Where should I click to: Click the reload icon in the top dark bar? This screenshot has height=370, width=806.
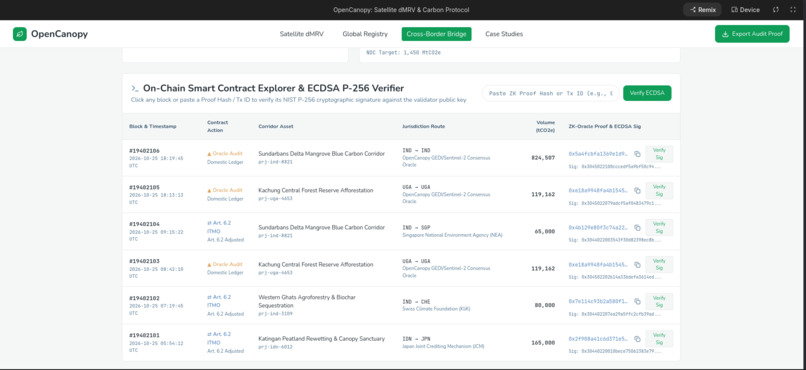[x=776, y=10]
